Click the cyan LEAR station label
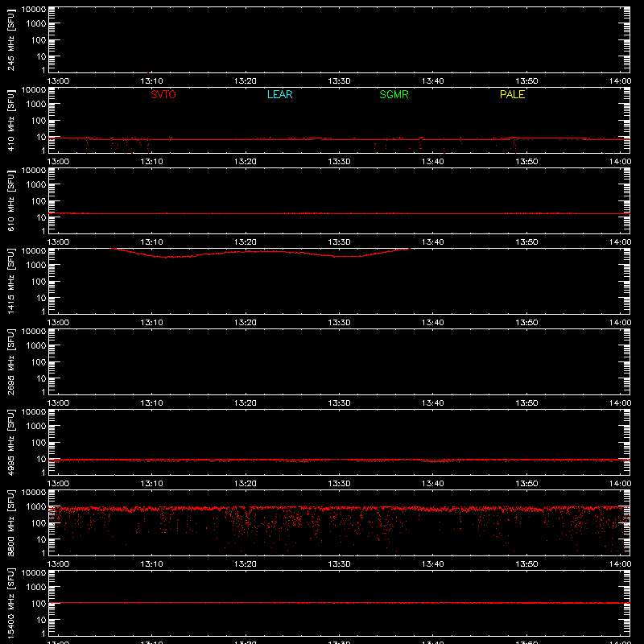Image resolution: width=644 pixels, height=644 pixels. pyautogui.click(x=279, y=94)
